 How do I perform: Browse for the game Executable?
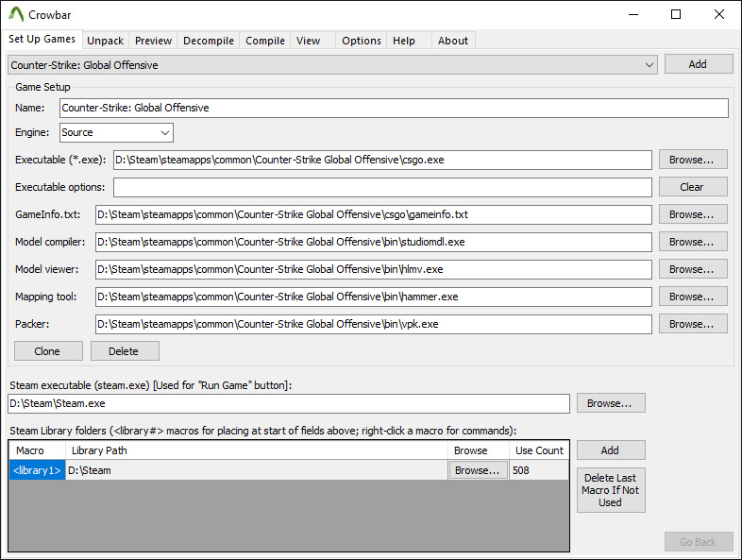pos(693,160)
